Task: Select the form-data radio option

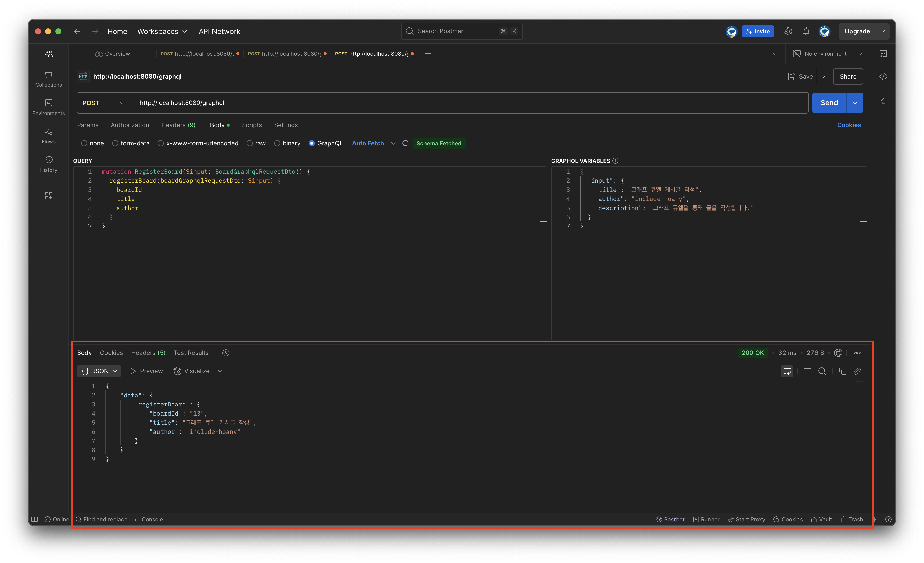Action: pyautogui.click(x=115, y=143)
